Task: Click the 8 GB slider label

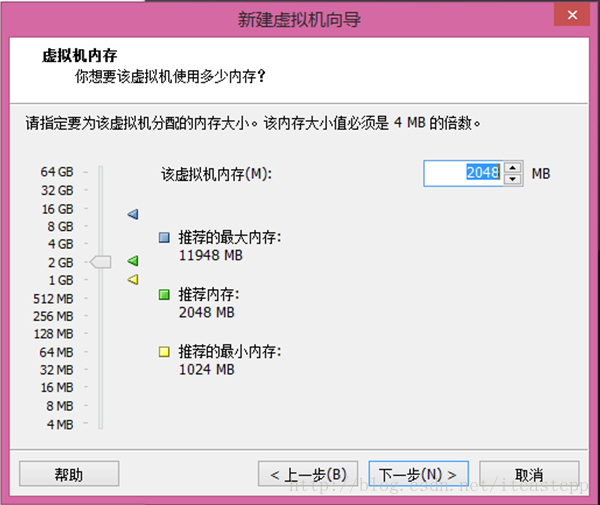Action: pyautogui.click(x=60, y=226)
